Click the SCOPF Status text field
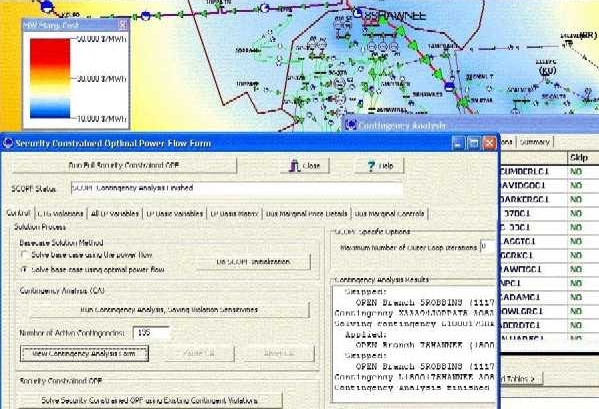Viewport: 599px width, 409px height. 236,188
